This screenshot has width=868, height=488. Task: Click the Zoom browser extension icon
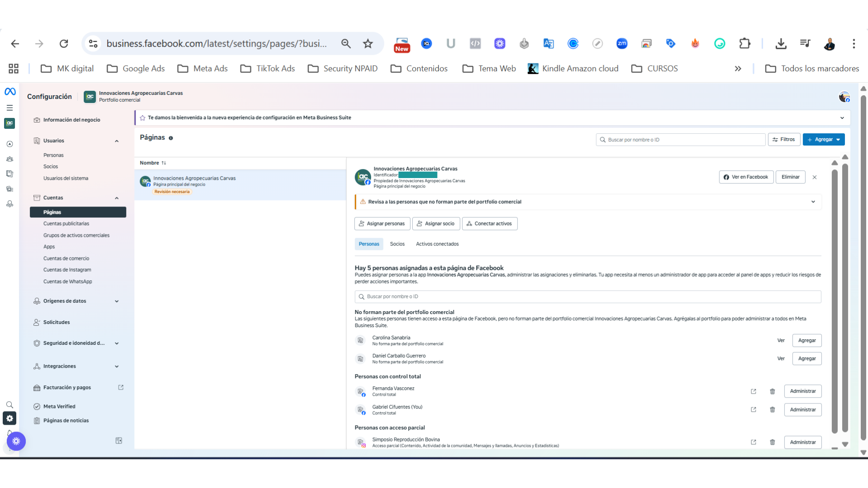tap(622, 43)
